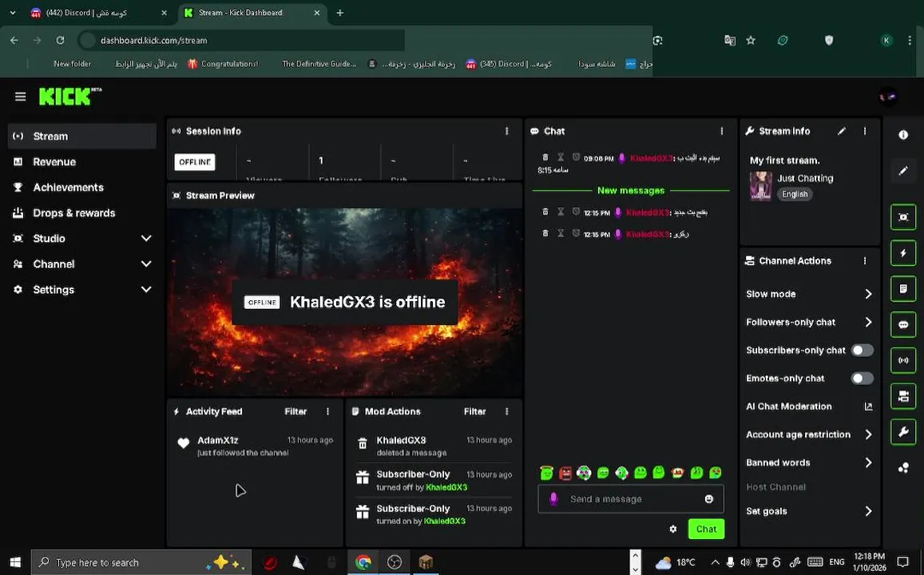The width and height of the screenshot is (924, 575).
Task: Bookmark this page with star icon
Action: (x=750, y=41)
